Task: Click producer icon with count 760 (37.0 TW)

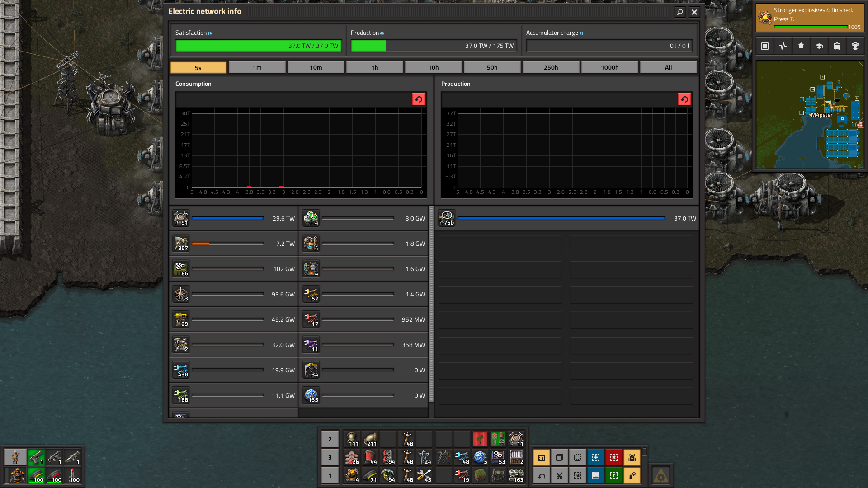Action: point(447,218)
